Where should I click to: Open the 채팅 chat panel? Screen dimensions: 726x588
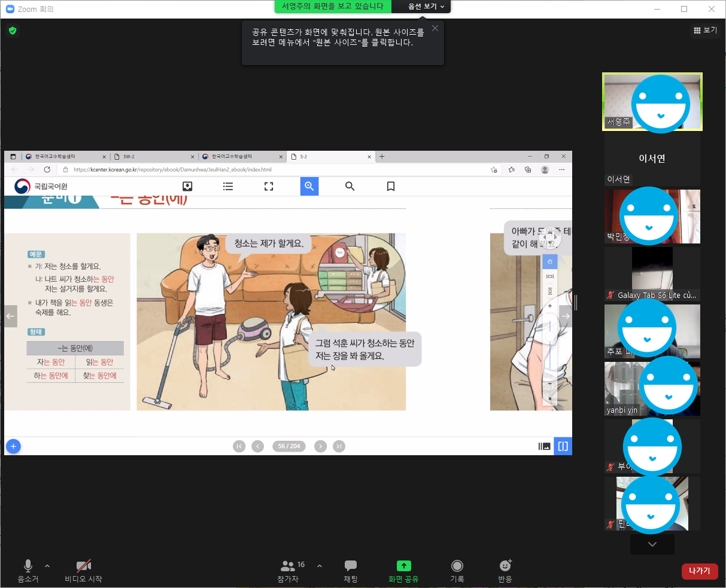(351, 571)
